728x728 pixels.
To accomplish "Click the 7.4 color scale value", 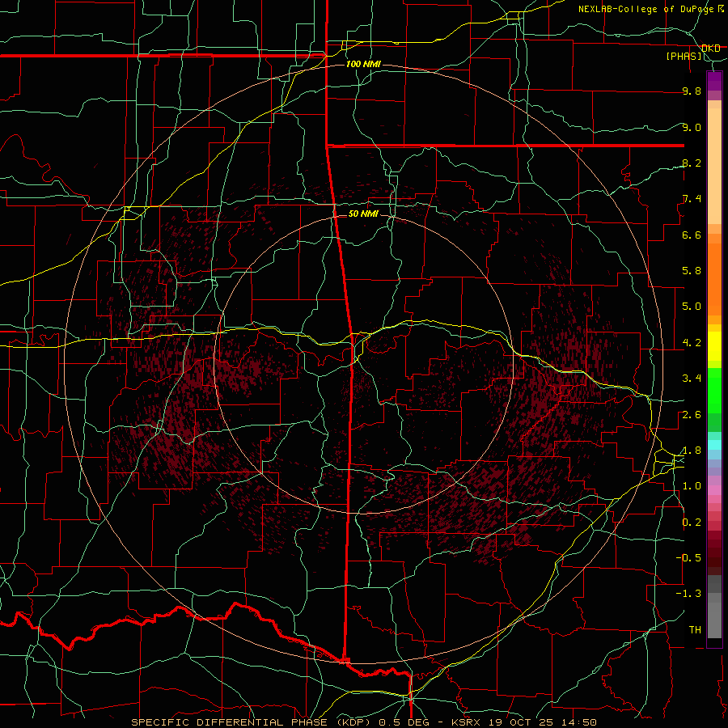I will pyautogui.click(x=692, y=199).
